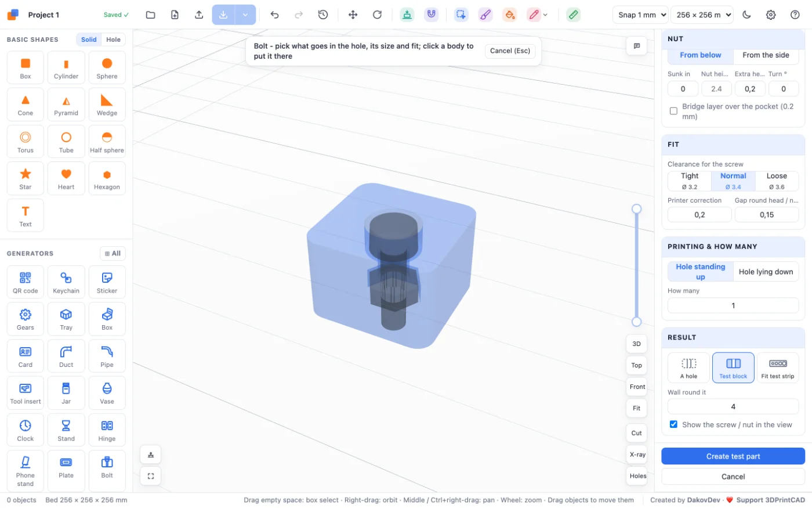Show All generators
Screen dimensions: 812x508
[113, 254]
